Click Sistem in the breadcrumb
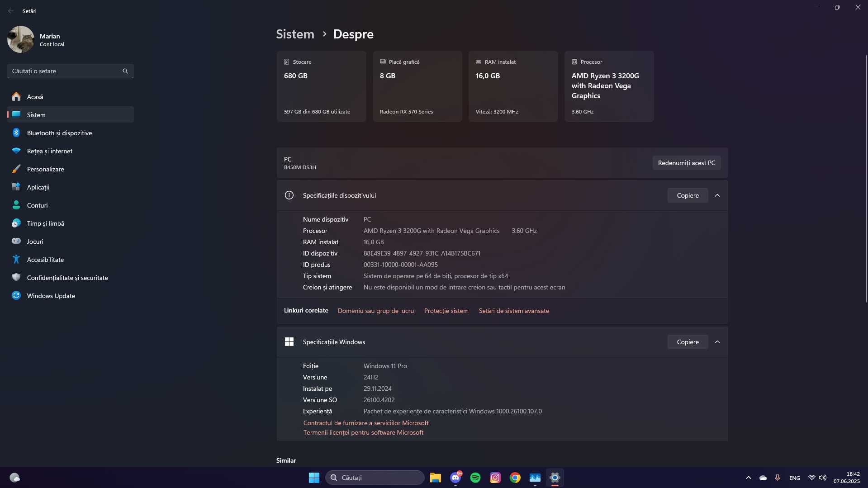 pyautogui.click(x=295, y=34)
